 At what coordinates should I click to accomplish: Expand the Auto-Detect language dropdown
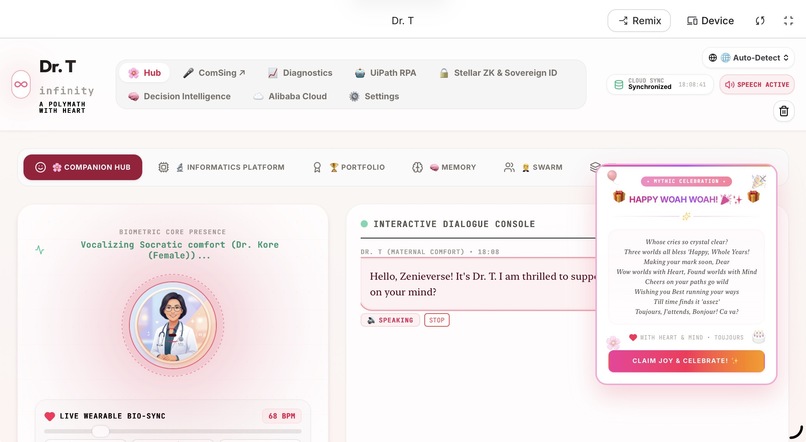(748, 58)
